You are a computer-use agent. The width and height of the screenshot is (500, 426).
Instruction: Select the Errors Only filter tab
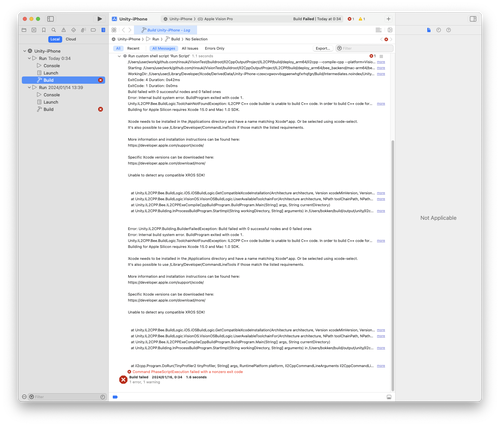tap(214, 48)
